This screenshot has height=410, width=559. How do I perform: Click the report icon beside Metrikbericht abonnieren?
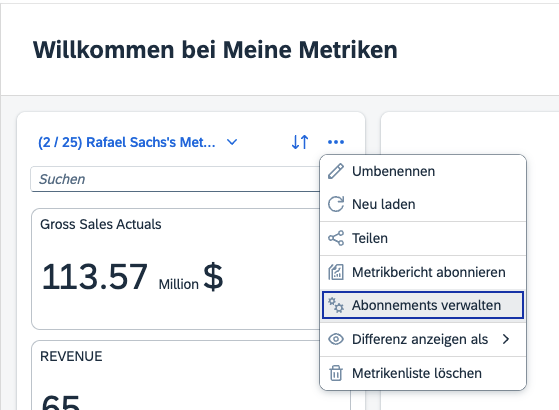click(x=336, y=272)
